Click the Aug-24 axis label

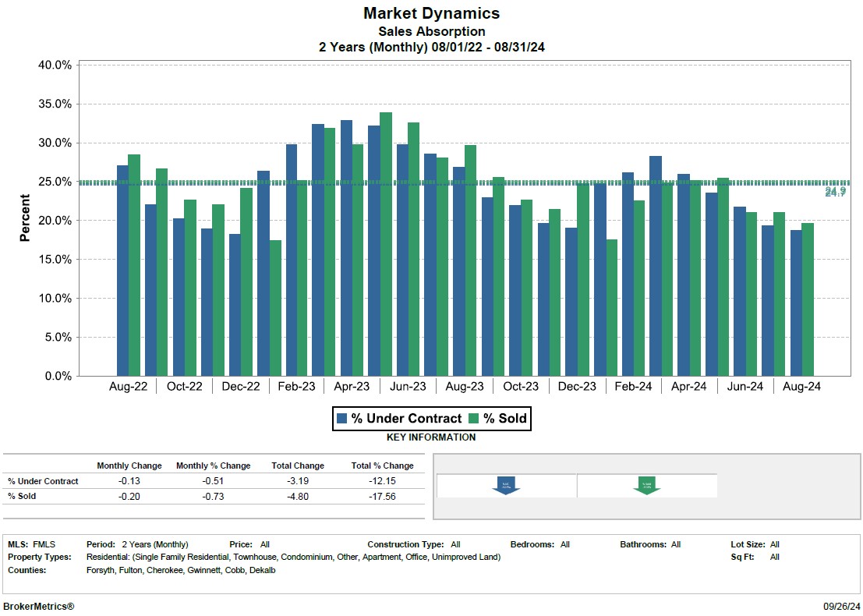click(801, 387)
